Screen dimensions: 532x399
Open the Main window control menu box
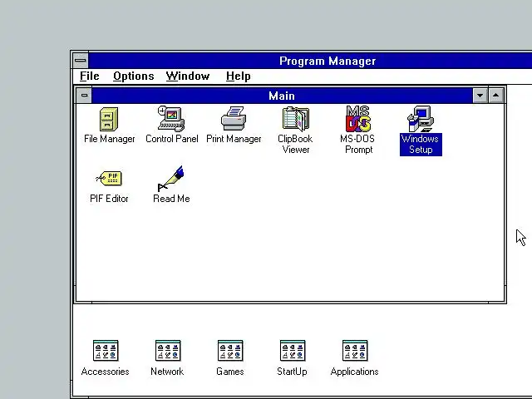(84, 96)
